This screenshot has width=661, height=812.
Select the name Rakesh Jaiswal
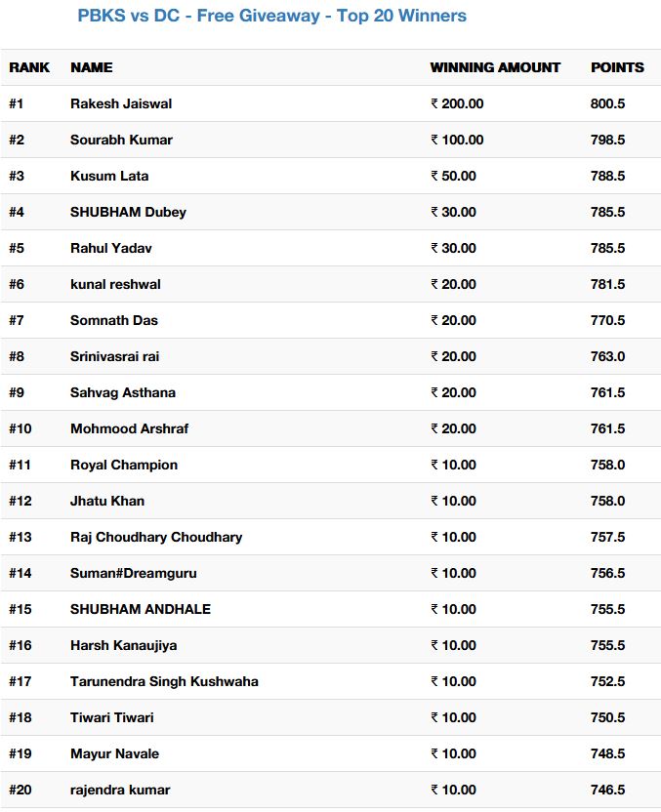(x=121, y=103)
